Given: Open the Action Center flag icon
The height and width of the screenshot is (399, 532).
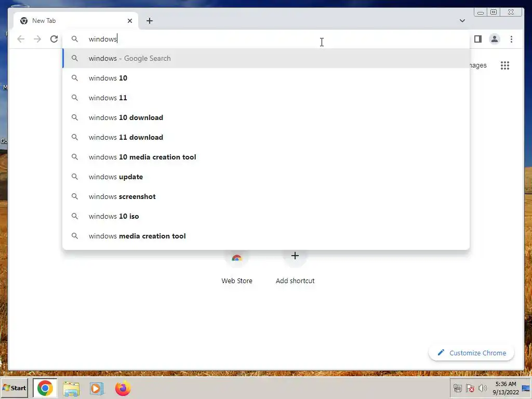Looking at the screenshot, I should point(470,388).
